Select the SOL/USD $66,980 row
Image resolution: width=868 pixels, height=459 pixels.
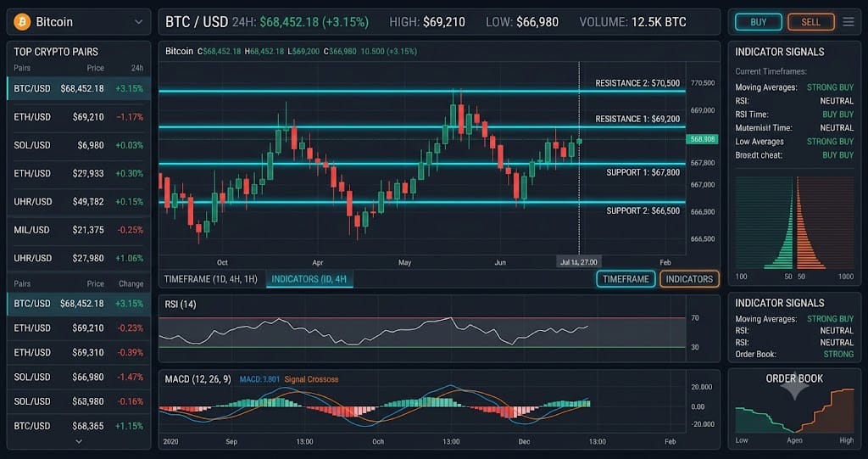[x=79, y=377]
